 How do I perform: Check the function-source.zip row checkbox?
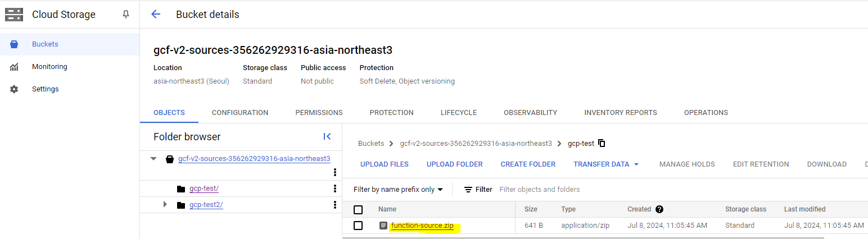[358, 226]
